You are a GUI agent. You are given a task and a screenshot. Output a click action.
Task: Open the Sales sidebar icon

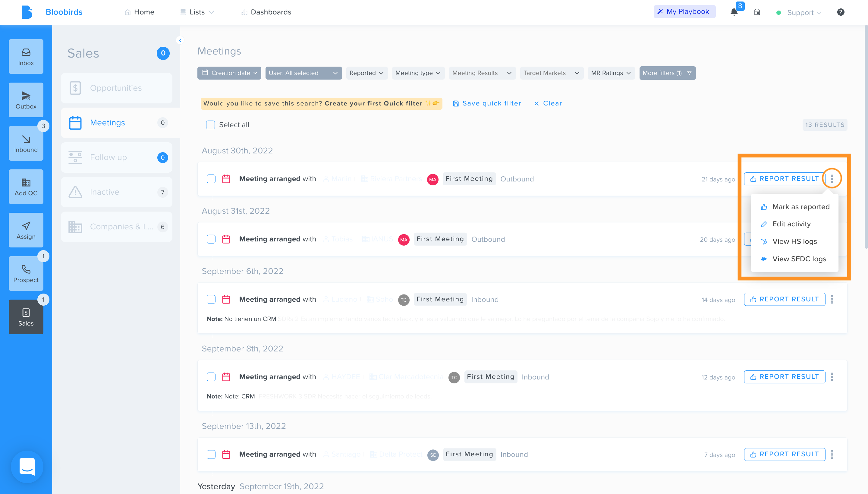click(x=26, y=317)
